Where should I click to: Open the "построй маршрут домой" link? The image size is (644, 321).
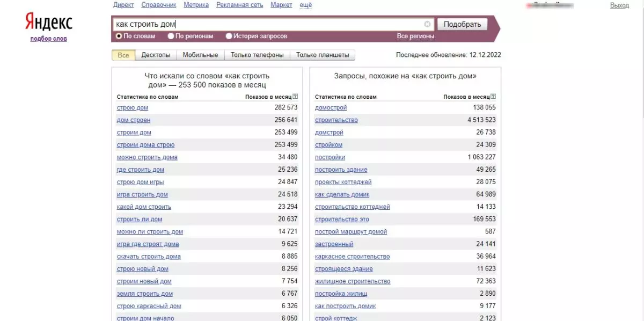tap(351, 231)
